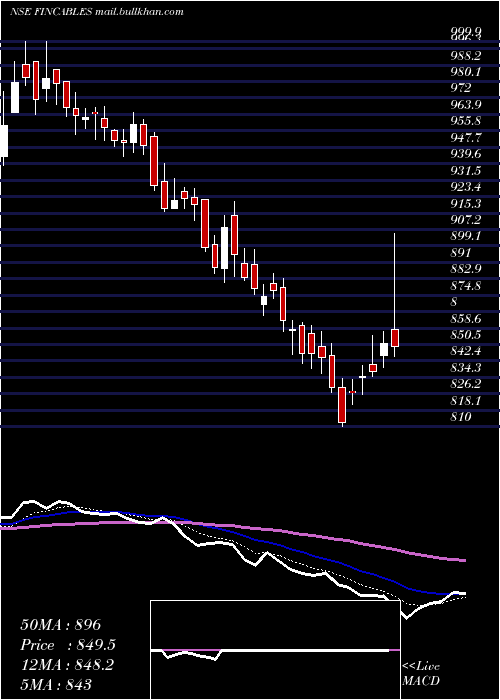The image size is (500, 700).
Task: Click the NSE FINCABLES chart title
Action: click(x=96, y=12)
